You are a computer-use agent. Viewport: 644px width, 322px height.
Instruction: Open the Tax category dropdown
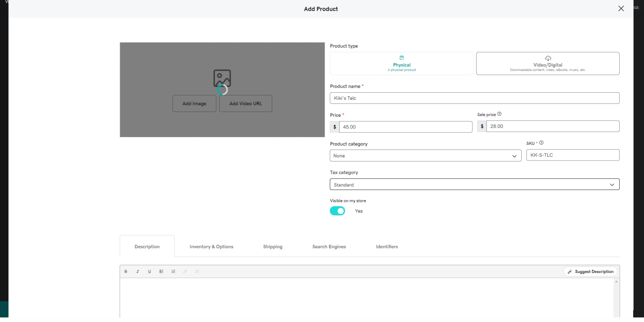[474, 184]
